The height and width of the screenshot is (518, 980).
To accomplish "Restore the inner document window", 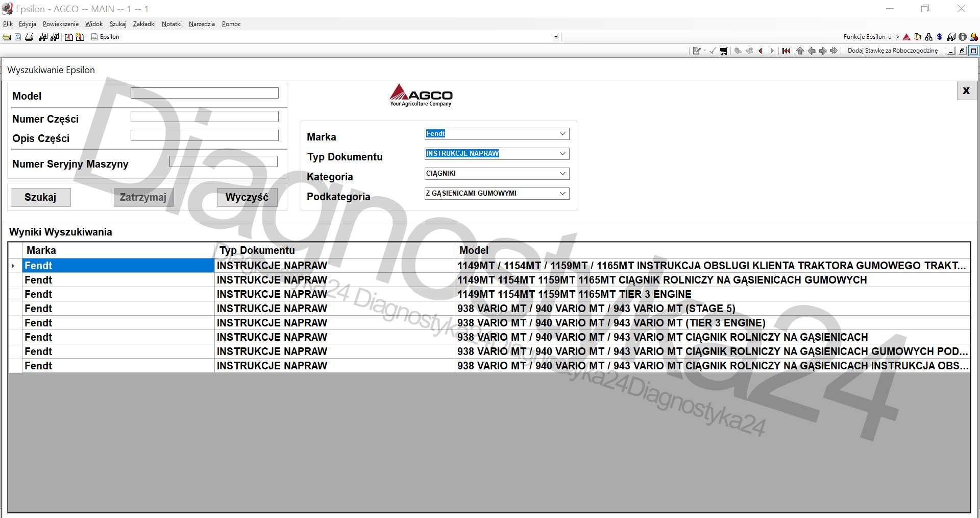I will pos(962,51).
